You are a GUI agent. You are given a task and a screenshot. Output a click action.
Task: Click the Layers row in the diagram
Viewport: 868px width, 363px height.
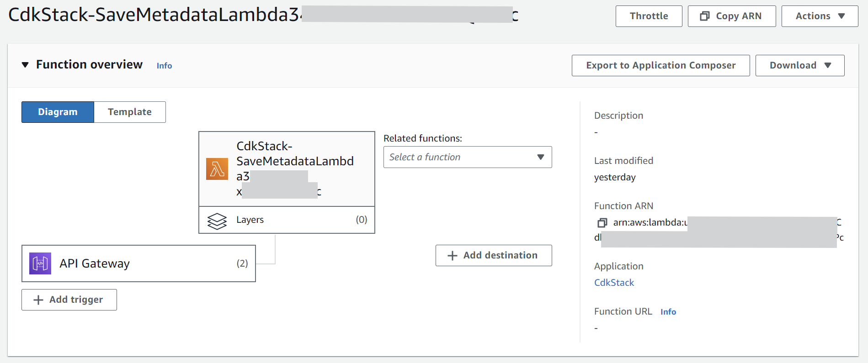click(287, 220)
